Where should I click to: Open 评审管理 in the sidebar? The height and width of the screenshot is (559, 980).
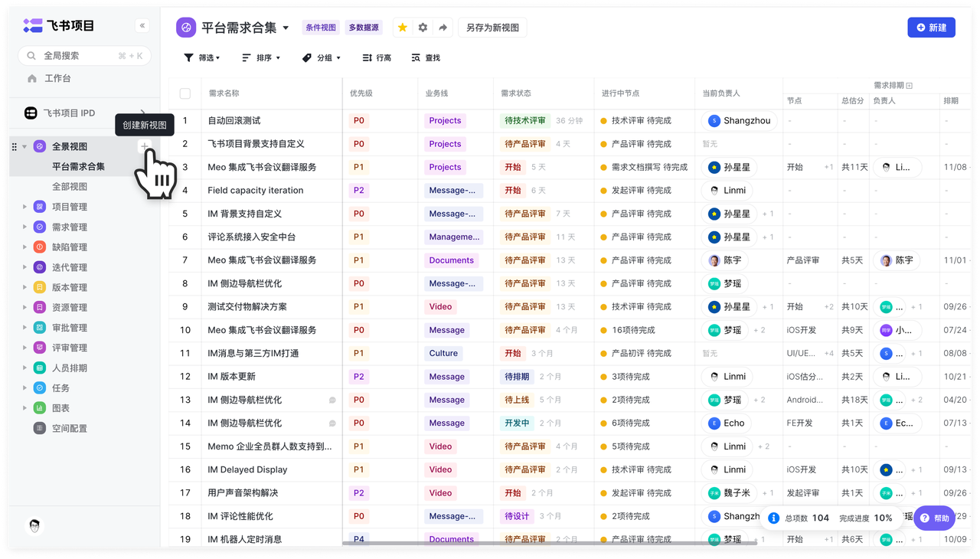pyautogui.click(x=70, y=348)
